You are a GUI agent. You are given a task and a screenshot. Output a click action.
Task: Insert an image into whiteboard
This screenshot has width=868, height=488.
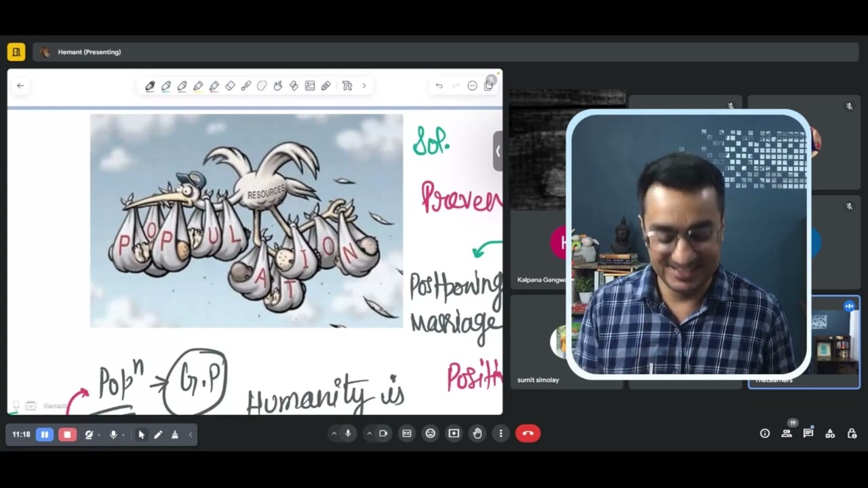click(310, 85)
